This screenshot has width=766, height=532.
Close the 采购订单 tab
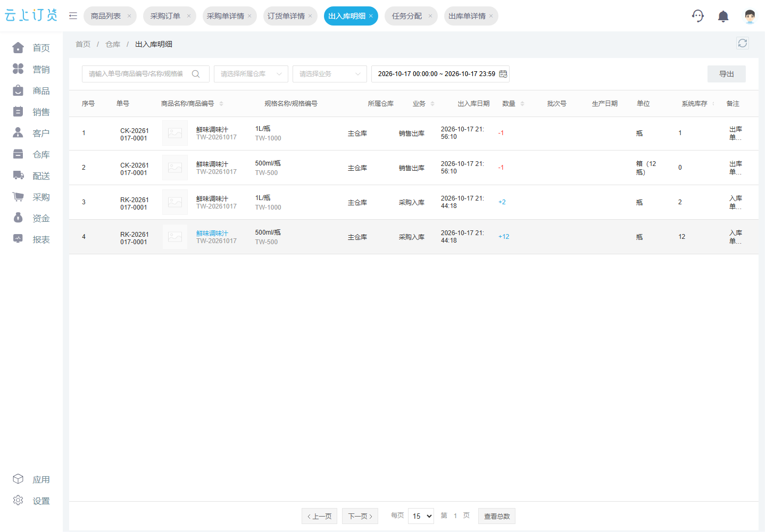(189, 16)
